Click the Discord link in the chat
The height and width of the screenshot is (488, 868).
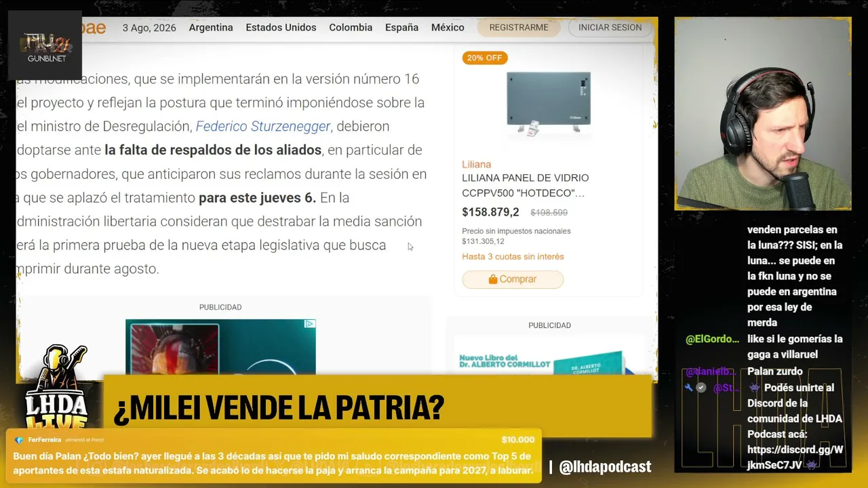click(795, 457)
